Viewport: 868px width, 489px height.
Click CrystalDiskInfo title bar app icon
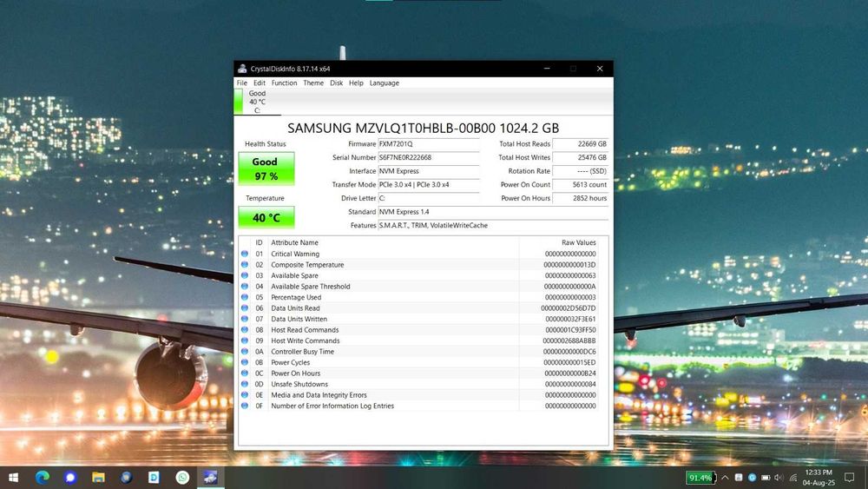[x=242, y=69]
